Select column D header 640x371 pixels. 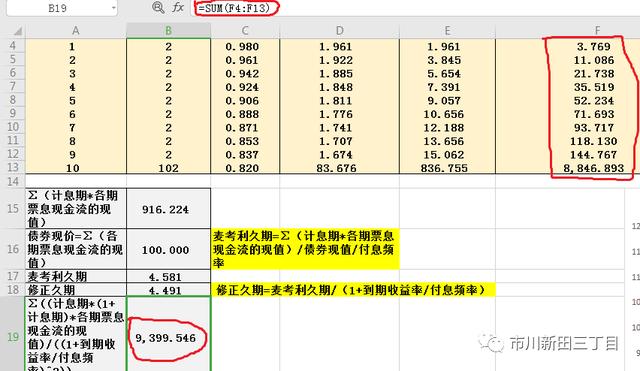point(340,31)
